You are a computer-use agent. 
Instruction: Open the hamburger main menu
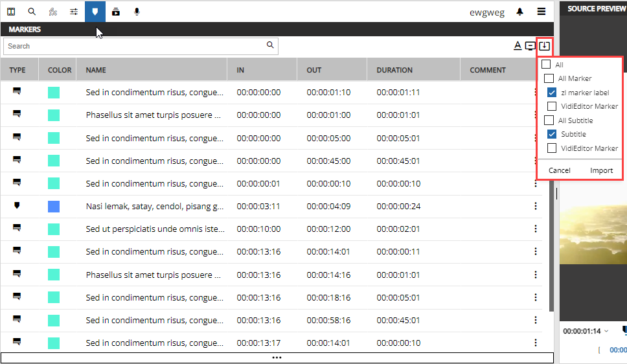pyautogui.click(x=541, y=12)
